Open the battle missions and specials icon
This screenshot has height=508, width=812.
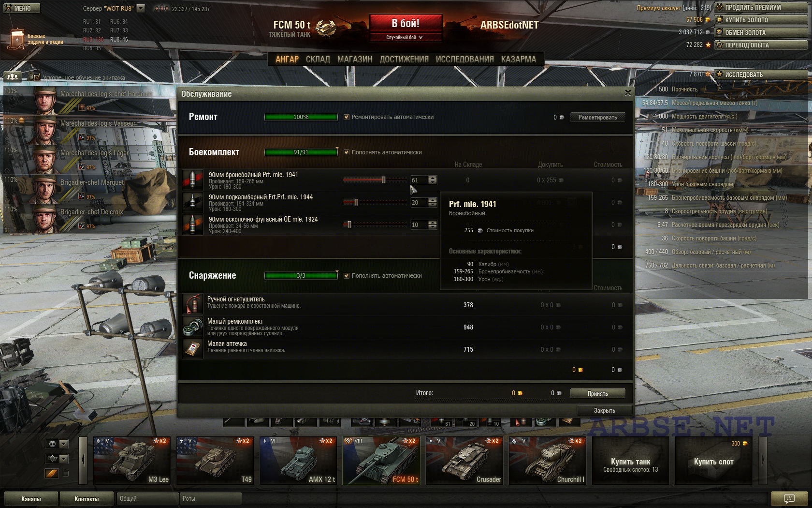(x=16, y=39)
